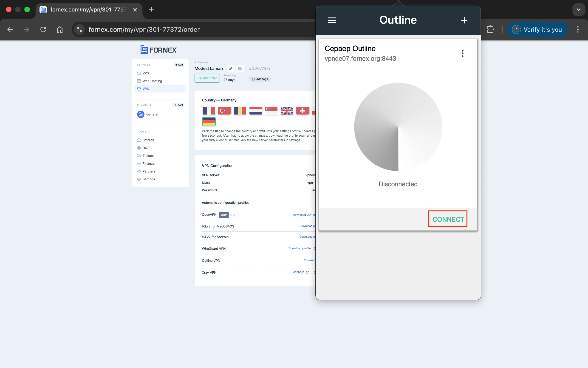This screenshot has height=368, width=588.
Task: Copy the Xray VPN connection link icon
Action: (308, 272)
